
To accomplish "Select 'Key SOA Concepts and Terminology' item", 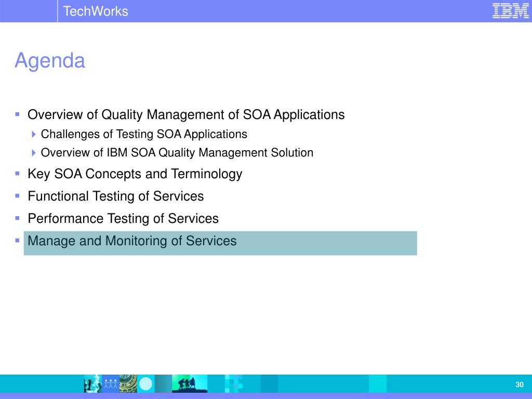I will (x=135, y=174).
